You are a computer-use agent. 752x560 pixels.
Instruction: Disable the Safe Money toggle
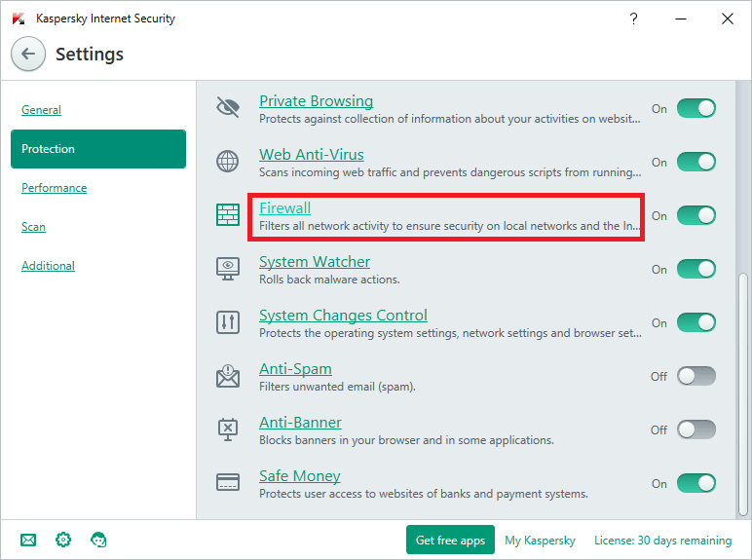point(696,483)
